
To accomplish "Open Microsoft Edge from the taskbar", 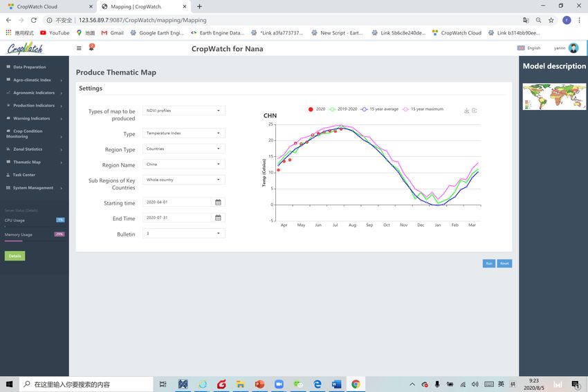I will click(318, 384).
